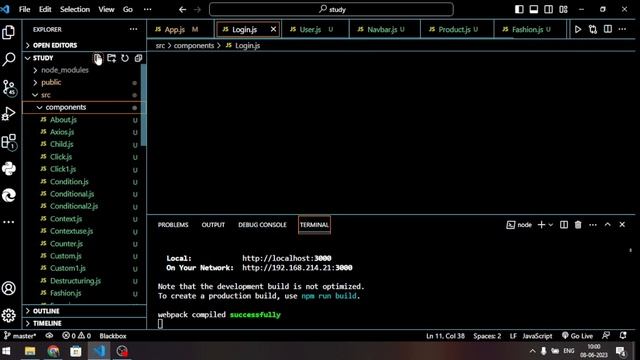Screen dimensions: 640x360
Task: Open terminal panel more actions
Action: [x=593, y=224]
